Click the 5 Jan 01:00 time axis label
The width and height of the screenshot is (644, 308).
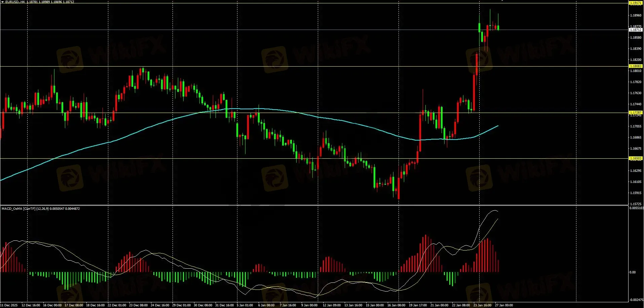point(245,305)
